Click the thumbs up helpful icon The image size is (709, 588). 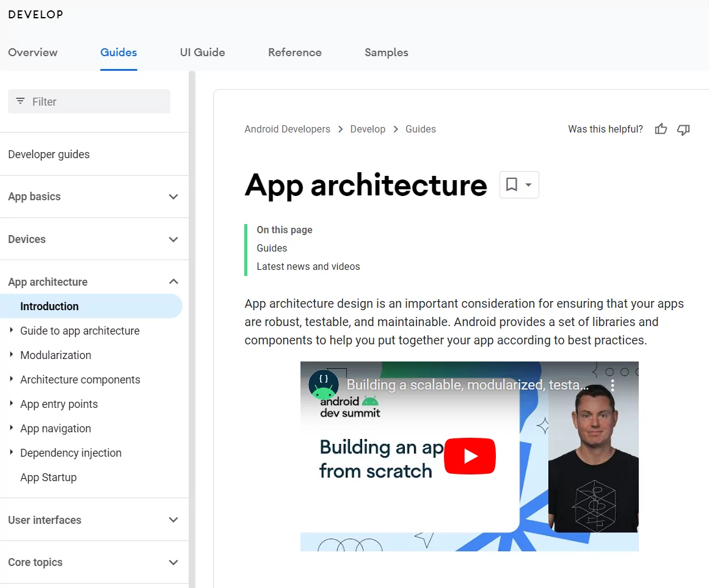pos(661,129)
